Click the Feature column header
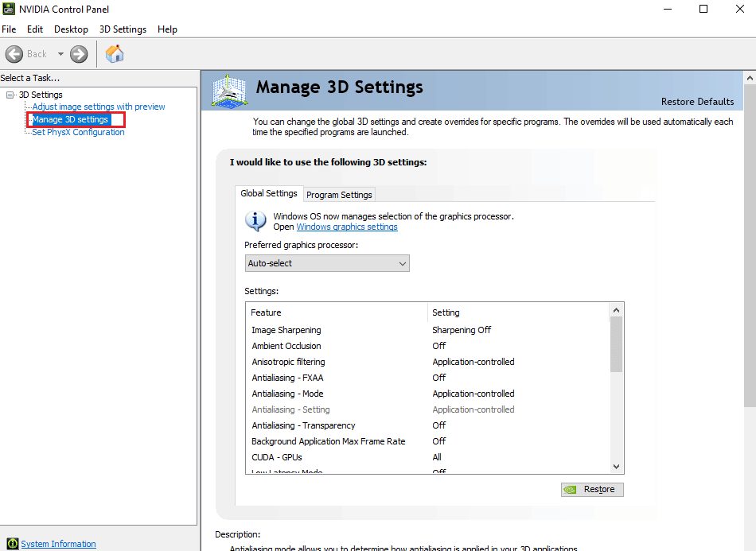The width and height of the screenshot is (756, 551). [337, 312]
